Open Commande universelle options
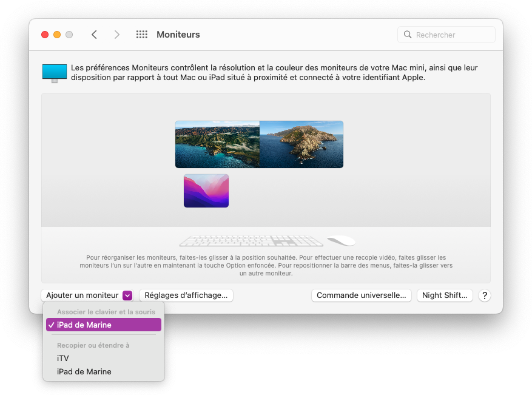 coord(362,295)
